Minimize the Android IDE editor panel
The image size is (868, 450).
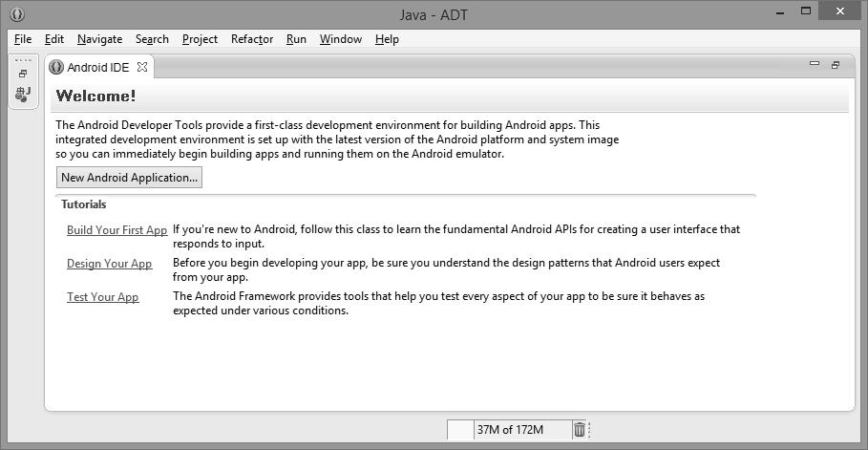(815, 64)
